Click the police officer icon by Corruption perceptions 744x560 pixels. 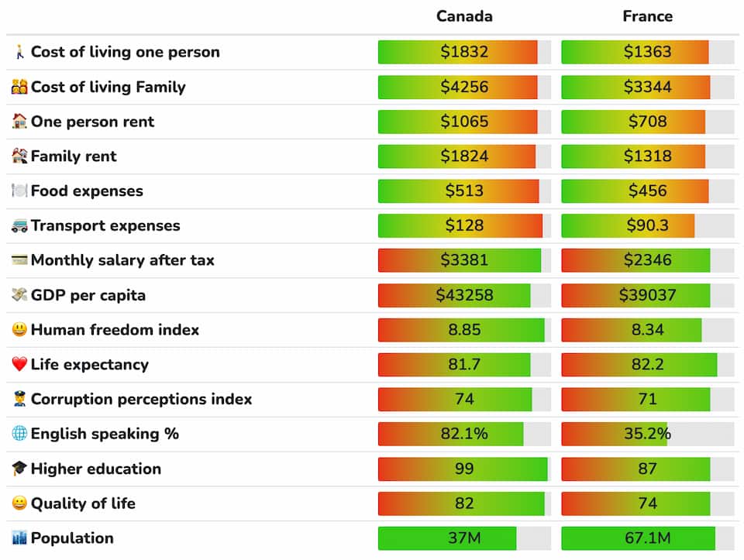(x=19, y=400)
